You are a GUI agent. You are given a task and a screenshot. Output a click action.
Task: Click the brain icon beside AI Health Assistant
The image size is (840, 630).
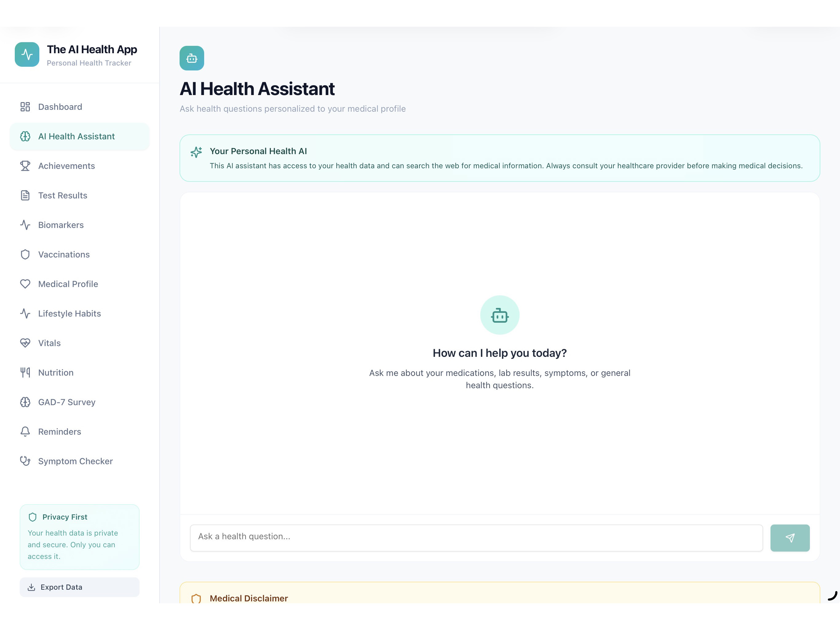[x=25, y=136]
